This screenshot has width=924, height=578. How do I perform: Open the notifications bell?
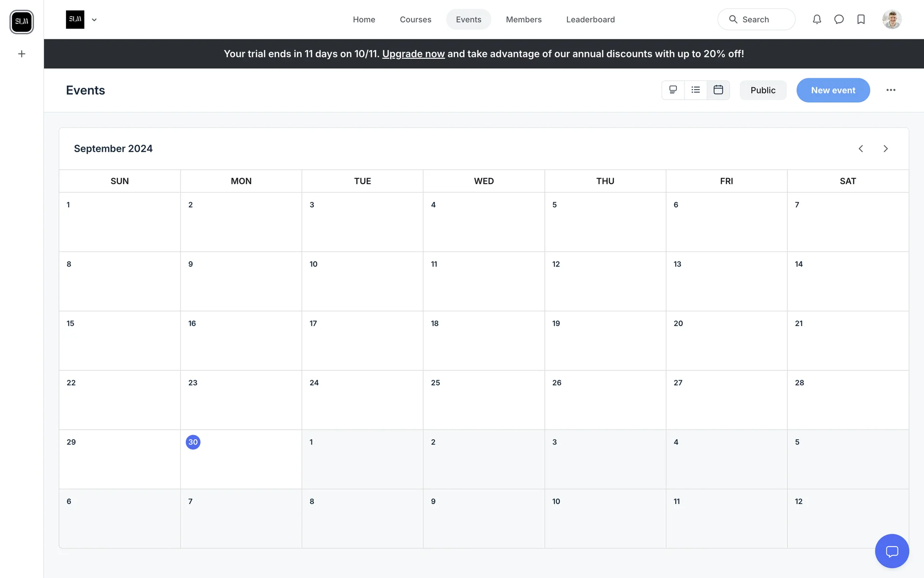(817, 19)
